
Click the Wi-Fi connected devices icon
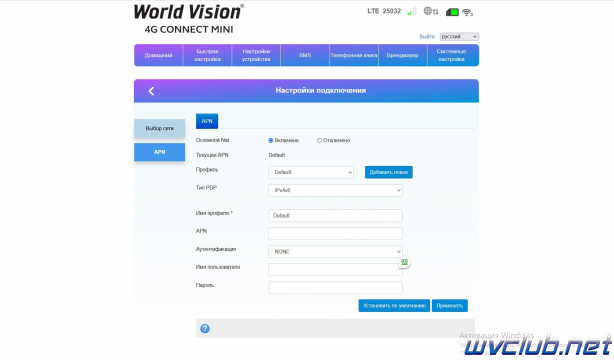point(468,13)
